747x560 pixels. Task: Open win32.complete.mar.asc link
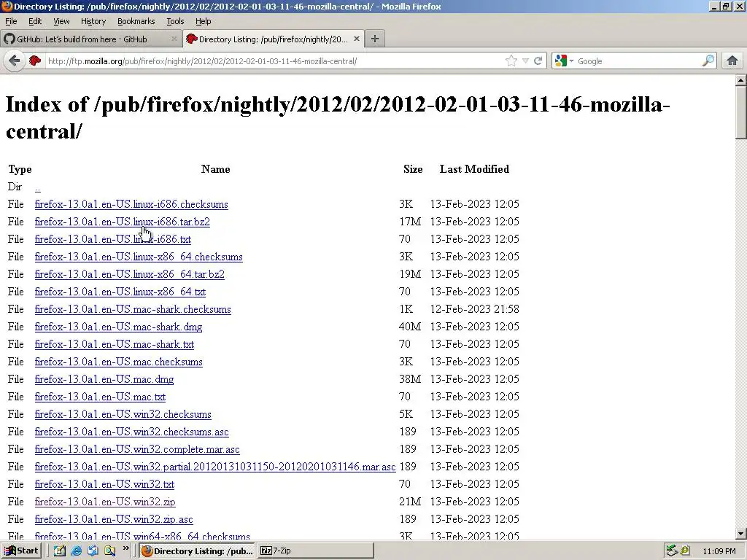point(137,449)
